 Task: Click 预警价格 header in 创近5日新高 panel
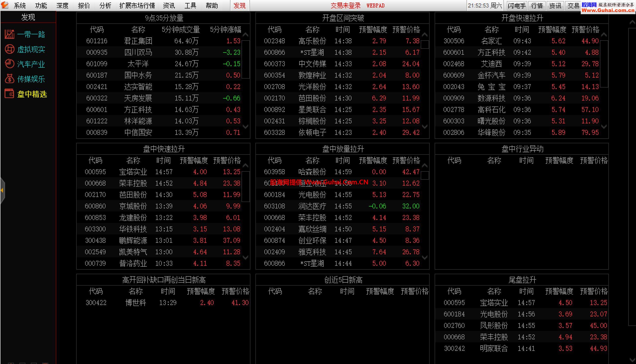point(415,291)
